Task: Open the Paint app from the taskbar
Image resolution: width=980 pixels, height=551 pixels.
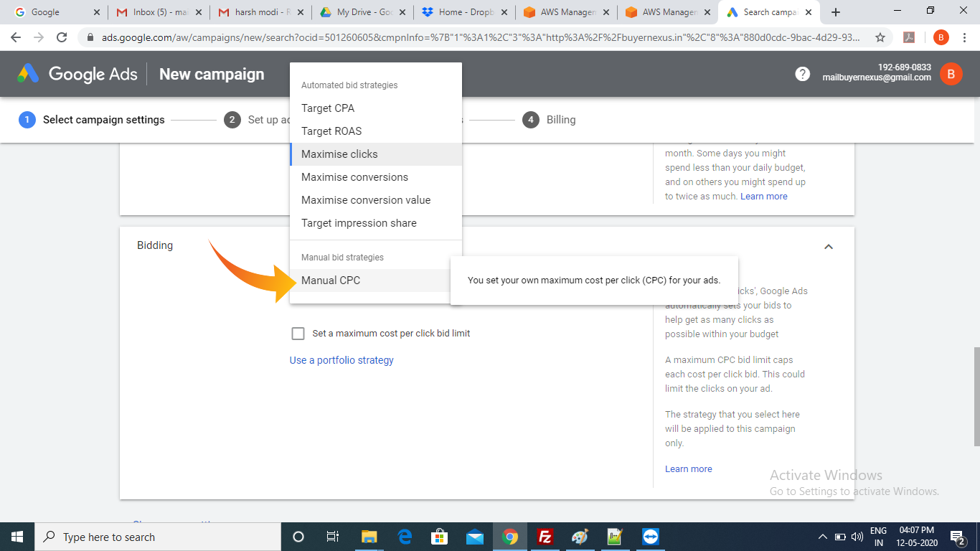Action: point(580,537)
